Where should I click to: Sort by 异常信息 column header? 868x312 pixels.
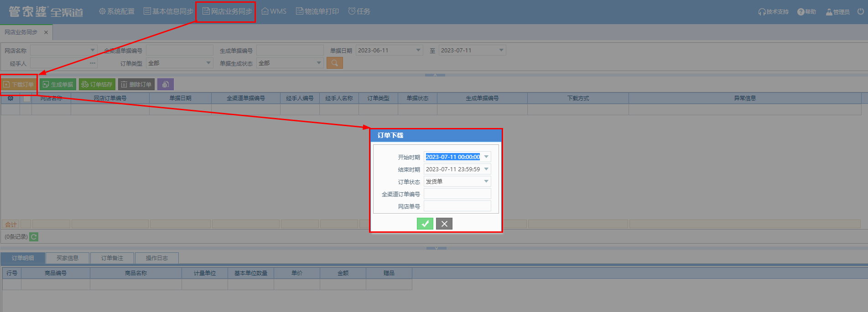click(x=745, y=98)
